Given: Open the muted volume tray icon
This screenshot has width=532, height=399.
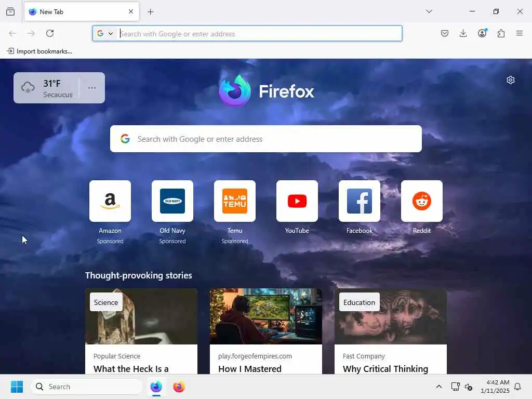Looking at the screenshot, I should pyautogui.click(x=469, y=387).
